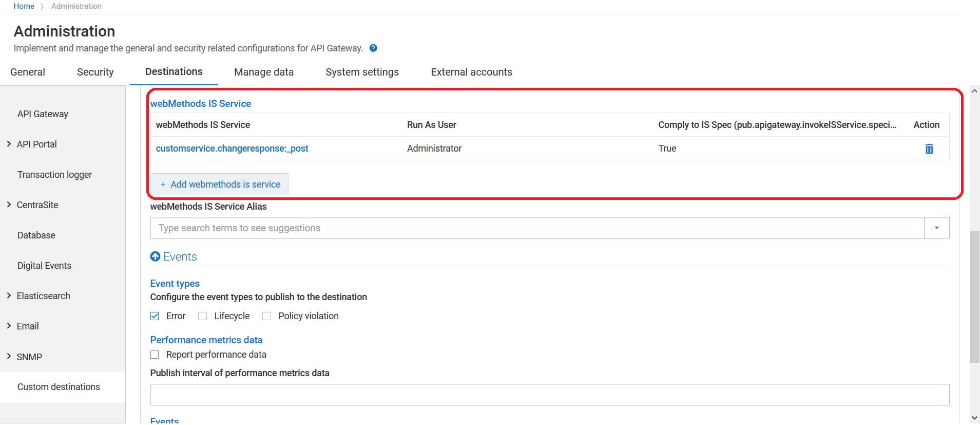Click the vertical scrollbar thumb
The image size is (980, 425).
point(974,297)
